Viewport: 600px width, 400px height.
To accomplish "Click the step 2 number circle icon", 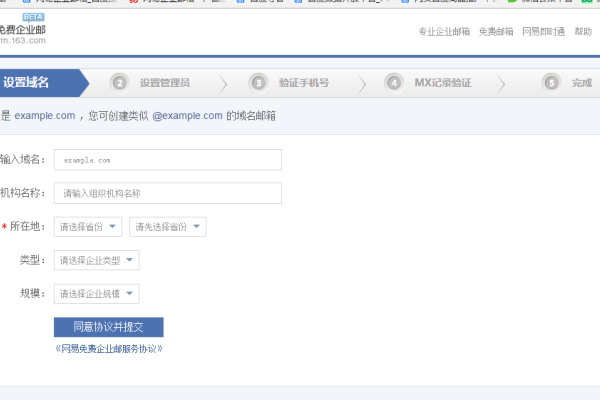I will click(x=120, y=83).
